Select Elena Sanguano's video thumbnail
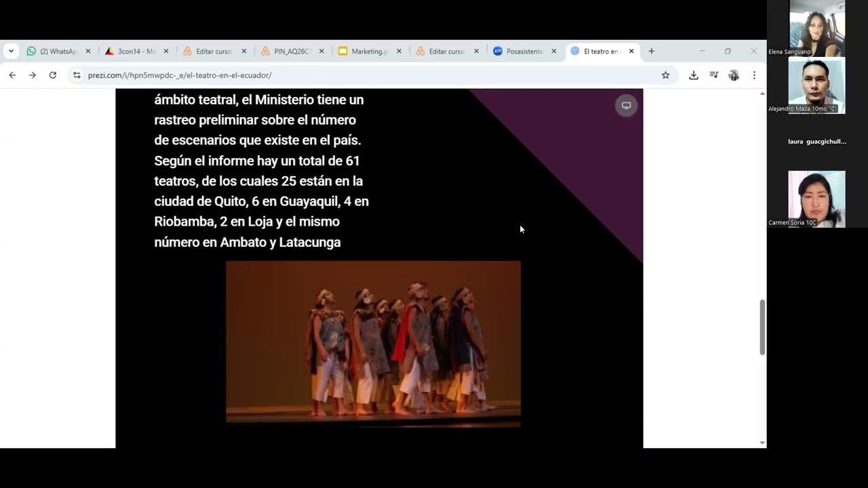The width and height of the screenshot is (868, 488). (x=816, y=28)
